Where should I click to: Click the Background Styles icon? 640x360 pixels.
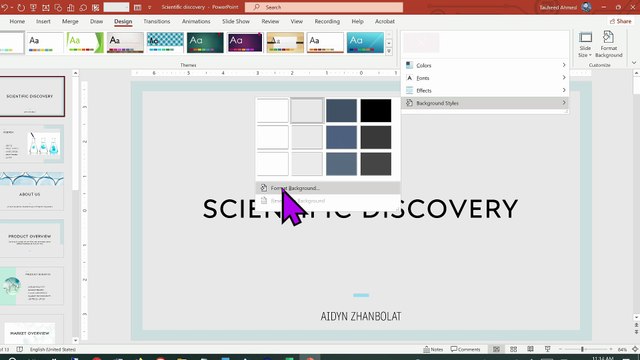(409, 103)
